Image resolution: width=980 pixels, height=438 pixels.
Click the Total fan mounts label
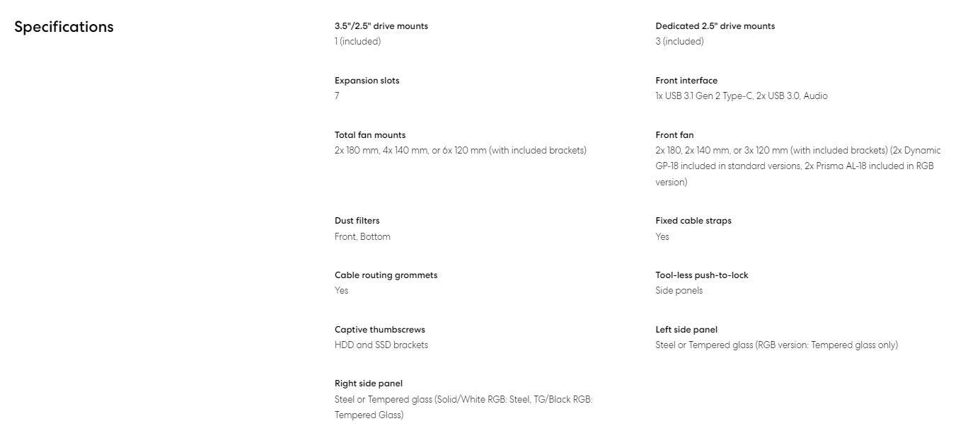coord(369,135)
